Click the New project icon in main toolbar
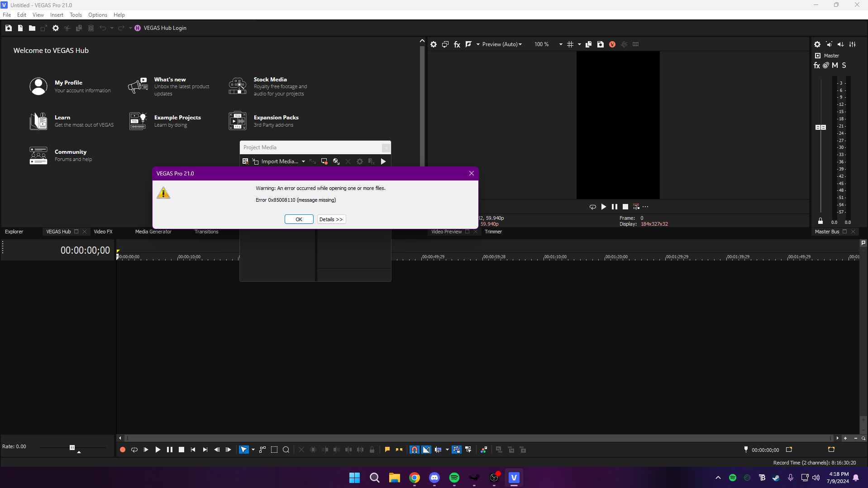The image size is (868, 488). [x=20, y=28]
